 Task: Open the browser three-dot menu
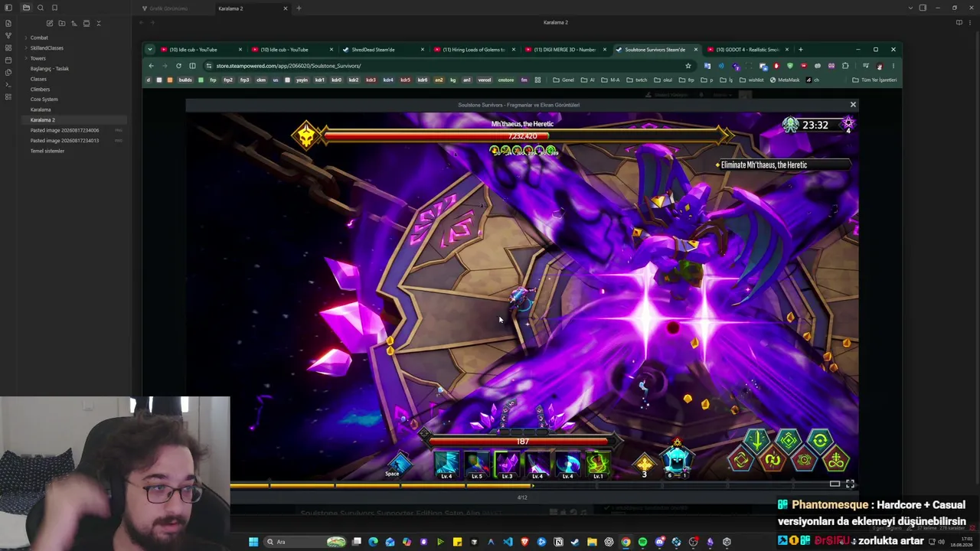pyautogui.click(x=893, y=66)
